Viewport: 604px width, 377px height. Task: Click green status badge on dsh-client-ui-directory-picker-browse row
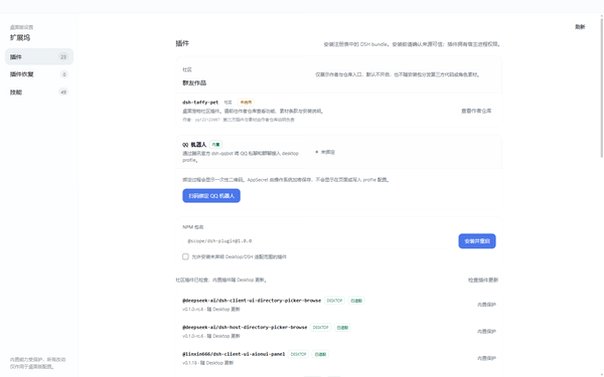pos(356,300)
